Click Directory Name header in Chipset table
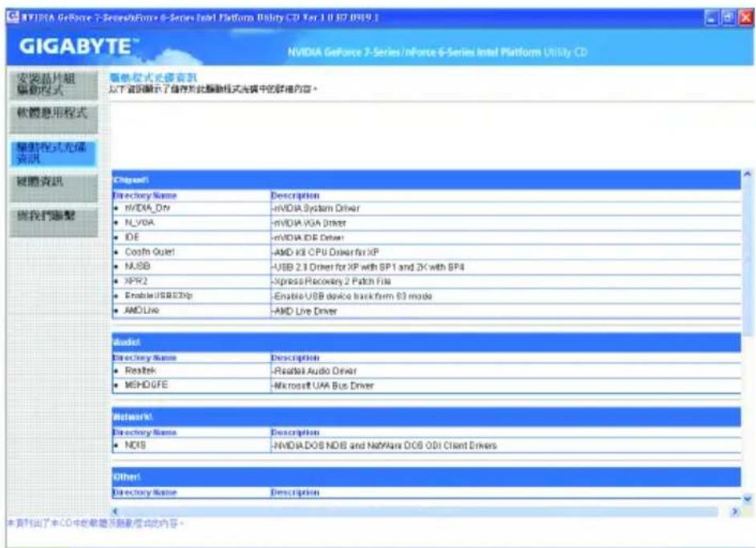 pyautogui.click(x=144, y=195)
